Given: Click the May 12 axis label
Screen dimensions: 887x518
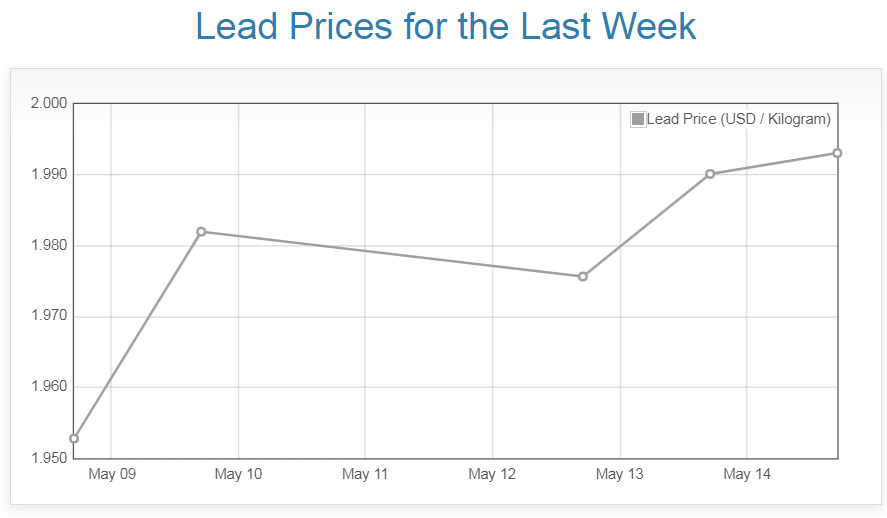Looking at the screenshot, I should (x=492, y=474).
